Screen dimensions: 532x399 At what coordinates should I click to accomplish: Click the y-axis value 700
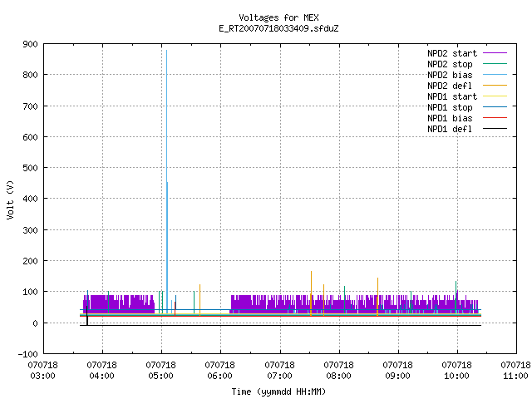[x=30, y=106]
